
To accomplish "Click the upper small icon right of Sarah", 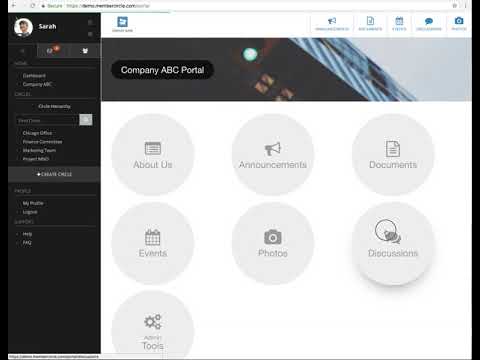I will click(x=90, y=22).
